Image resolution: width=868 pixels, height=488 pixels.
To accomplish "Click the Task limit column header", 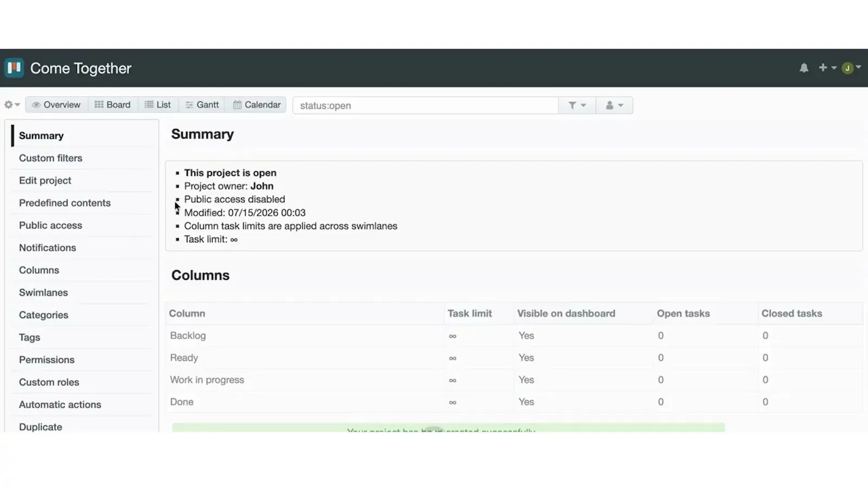I will (x=470, y=313).
